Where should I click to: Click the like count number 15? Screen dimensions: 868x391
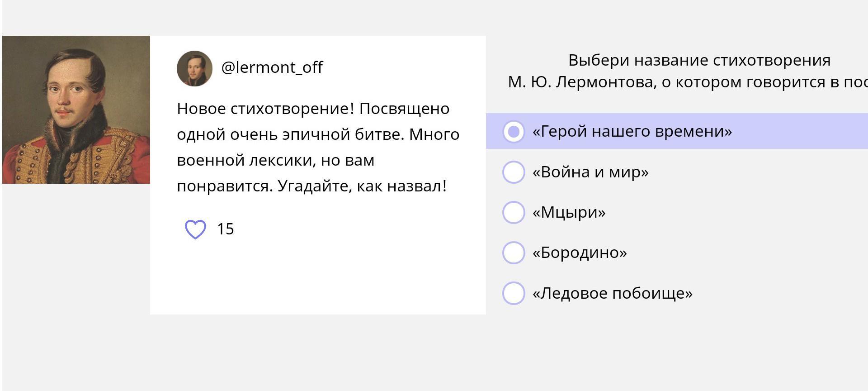225,229
